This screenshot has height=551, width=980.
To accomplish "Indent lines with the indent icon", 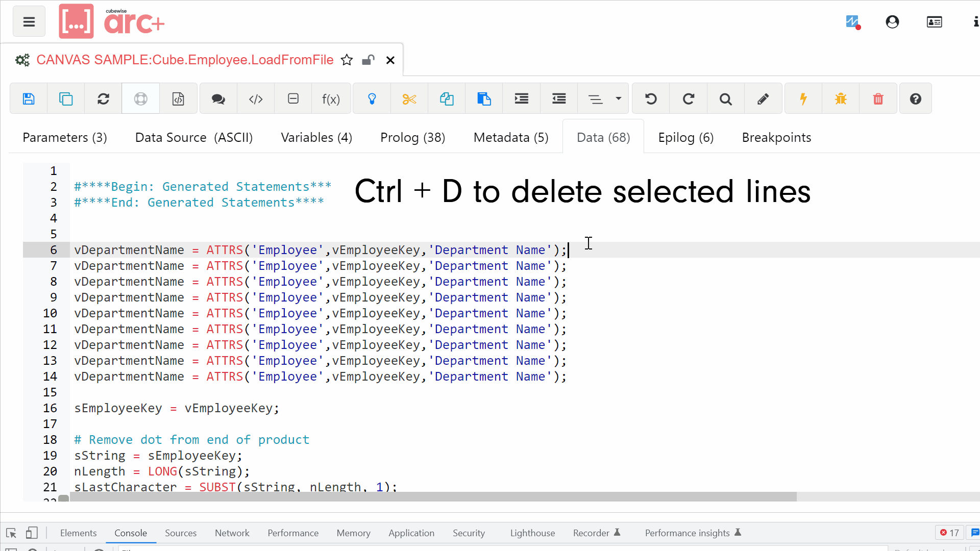I will click(x=521, y=98).
